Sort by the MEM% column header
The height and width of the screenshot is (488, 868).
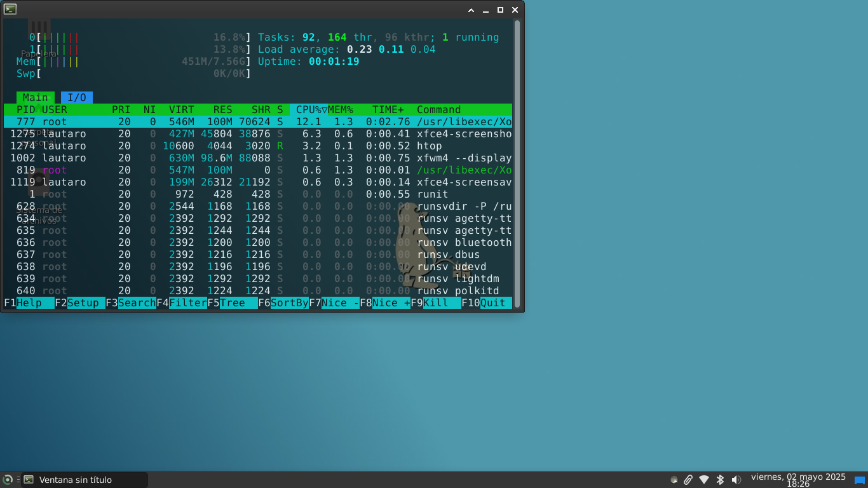(341, 109)
